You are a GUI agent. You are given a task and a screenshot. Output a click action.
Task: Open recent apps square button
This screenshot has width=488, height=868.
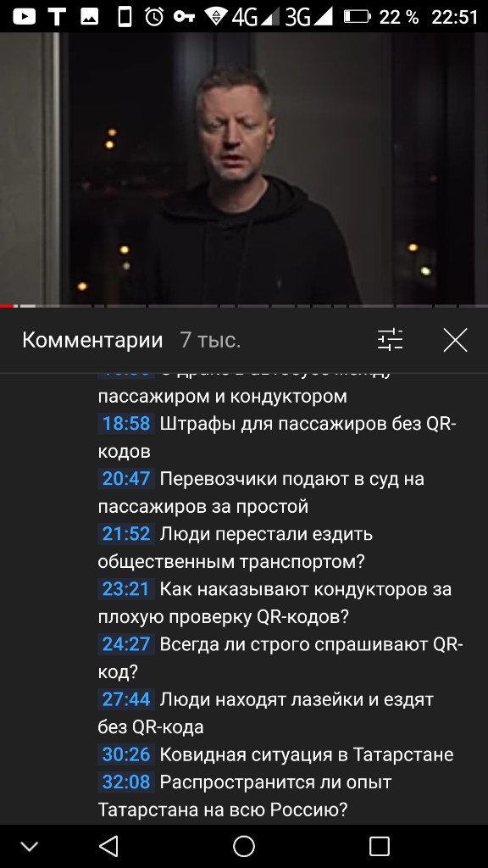point(380,846)
